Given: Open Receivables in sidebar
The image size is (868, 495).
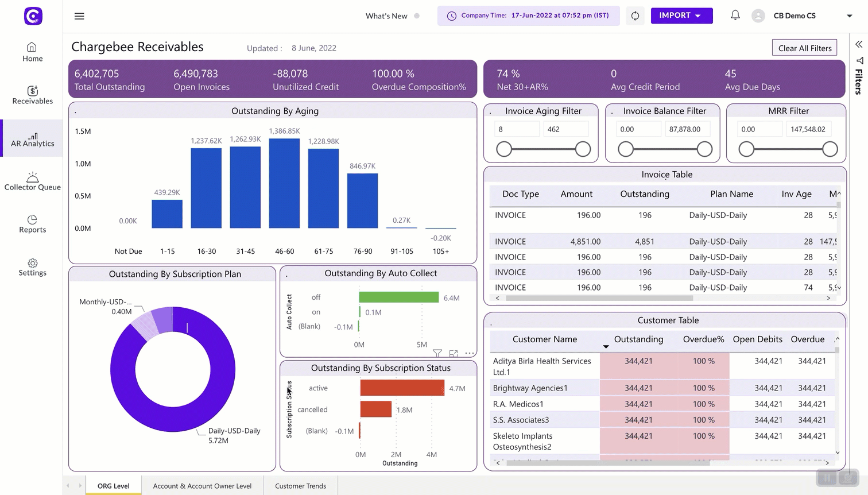Looking at the screenshot, I should (x=32, y=95).
